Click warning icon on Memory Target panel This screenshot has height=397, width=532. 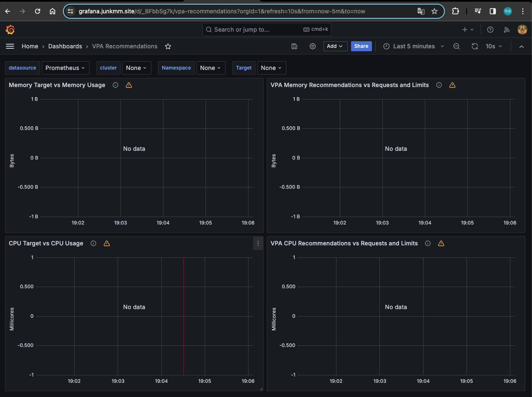pos(129,85)
